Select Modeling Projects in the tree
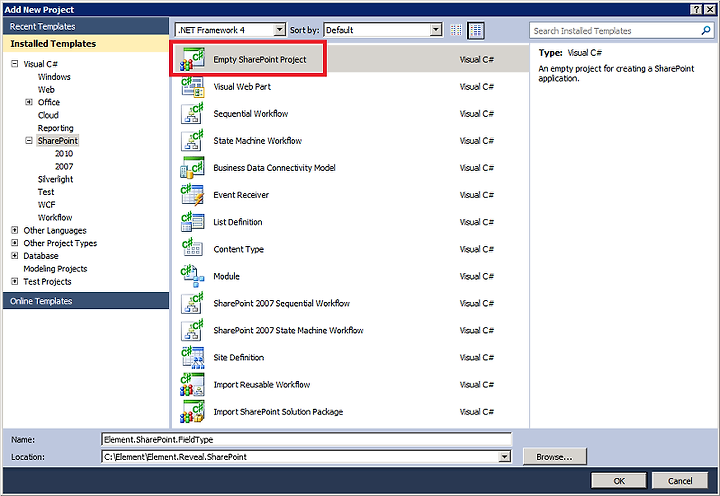The image size is (720, 496). pyautogui.click(x=55, y=269)
